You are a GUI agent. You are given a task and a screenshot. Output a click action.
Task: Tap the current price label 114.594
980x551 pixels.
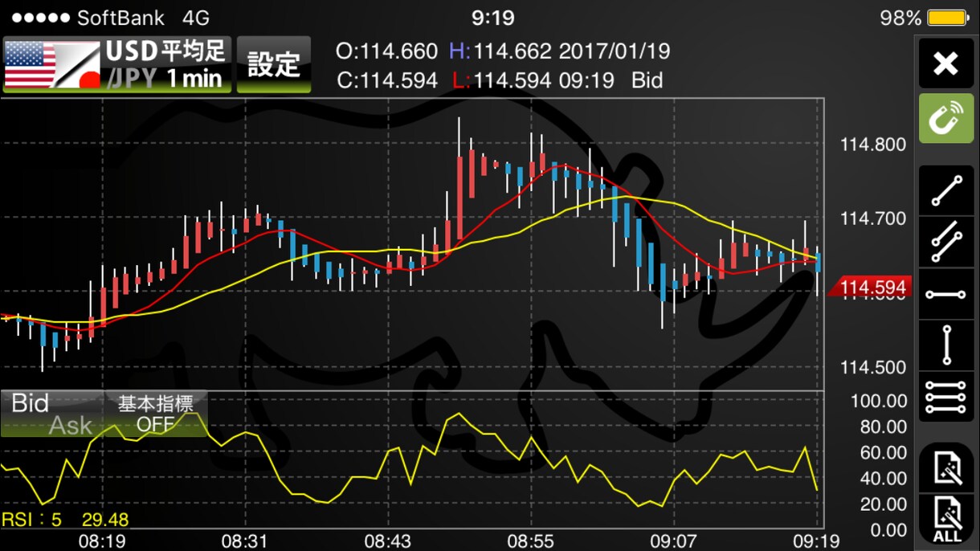tap(871, 288)
